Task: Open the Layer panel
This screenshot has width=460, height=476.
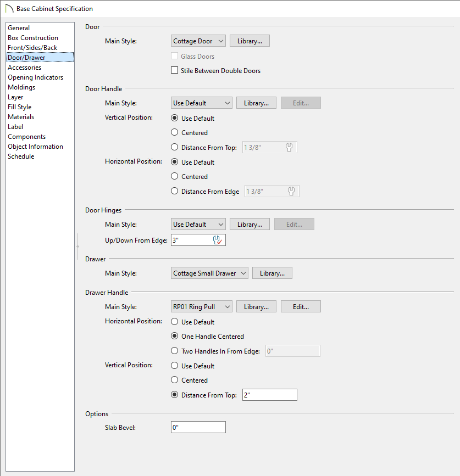Action: 40,97
